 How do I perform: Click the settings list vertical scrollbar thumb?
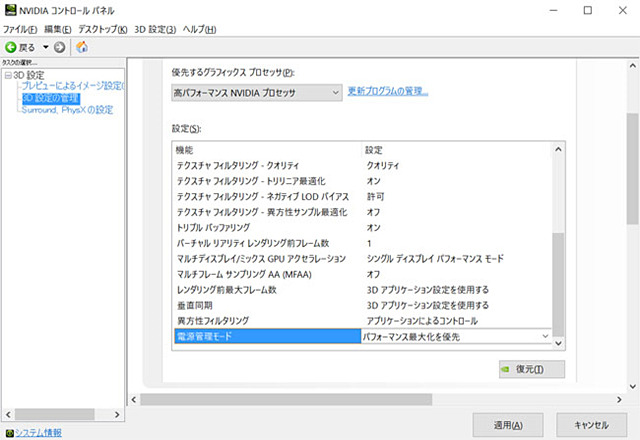(x=558, y=285)
